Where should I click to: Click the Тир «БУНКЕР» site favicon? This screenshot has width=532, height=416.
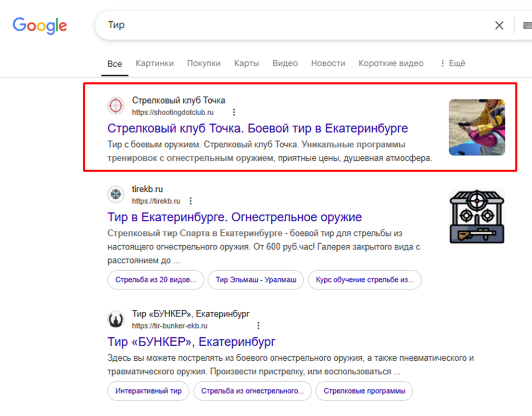point(116,319)
